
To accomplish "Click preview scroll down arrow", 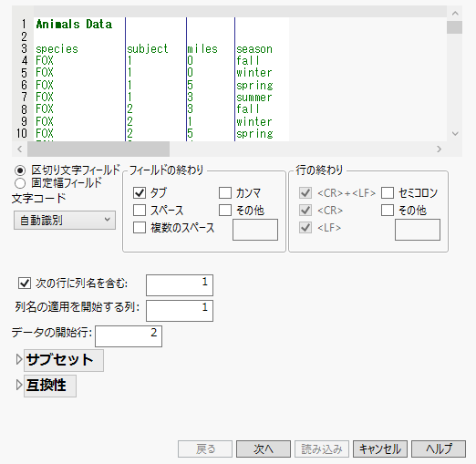I will [455, 134].
